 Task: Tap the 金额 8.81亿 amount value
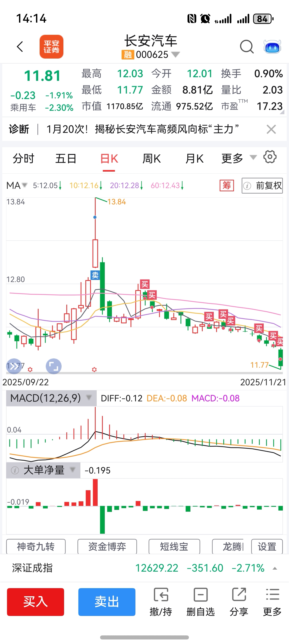(x=197, y=90)
